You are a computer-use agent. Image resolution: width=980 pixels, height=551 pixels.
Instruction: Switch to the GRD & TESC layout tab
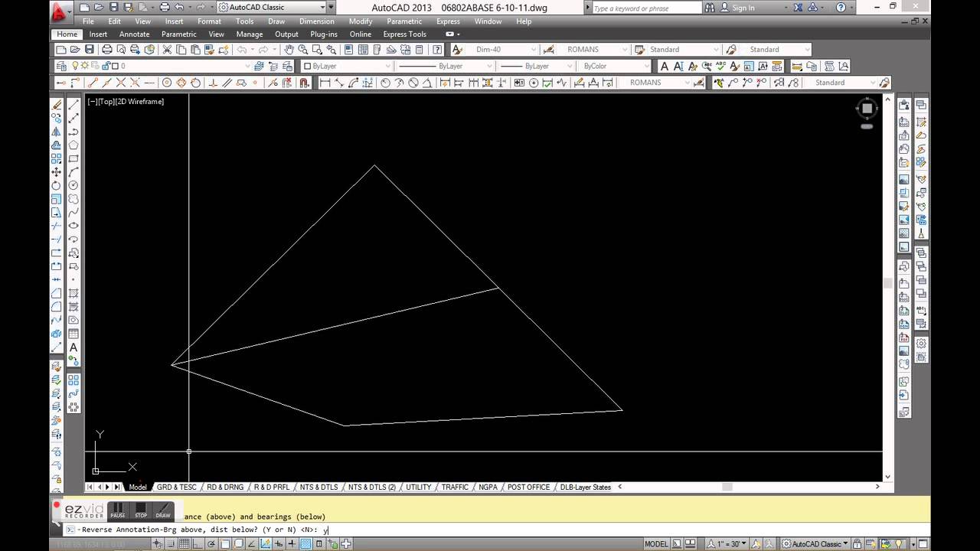point(176,487)
